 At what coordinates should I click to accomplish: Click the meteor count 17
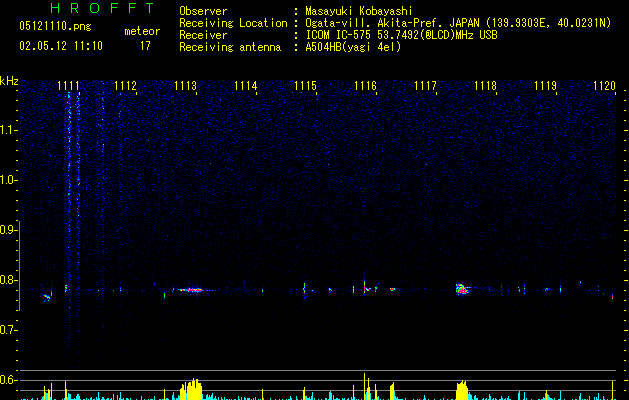(145, 46)
